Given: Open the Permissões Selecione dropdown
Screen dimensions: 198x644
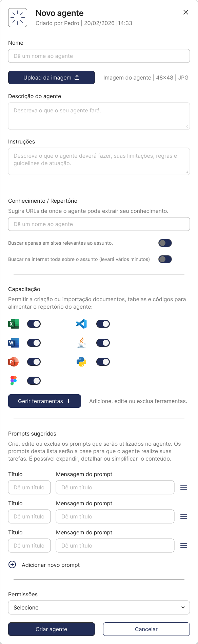Looking at the screenshot, I should tap(99, 607).
